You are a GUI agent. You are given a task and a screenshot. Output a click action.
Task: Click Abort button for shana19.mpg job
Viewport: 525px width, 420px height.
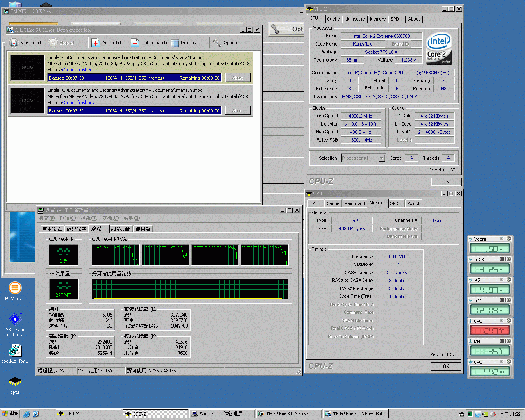(x=237, y=110)
